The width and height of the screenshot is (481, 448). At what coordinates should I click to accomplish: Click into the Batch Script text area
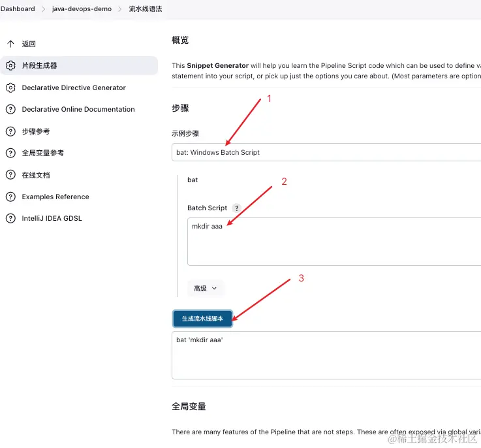point(334,242)
